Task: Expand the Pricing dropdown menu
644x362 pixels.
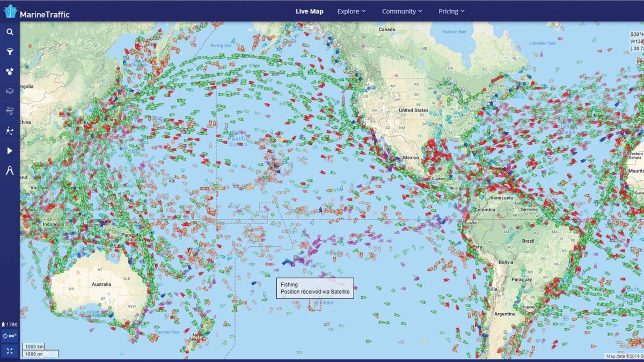Action: [x=451, y=11]
